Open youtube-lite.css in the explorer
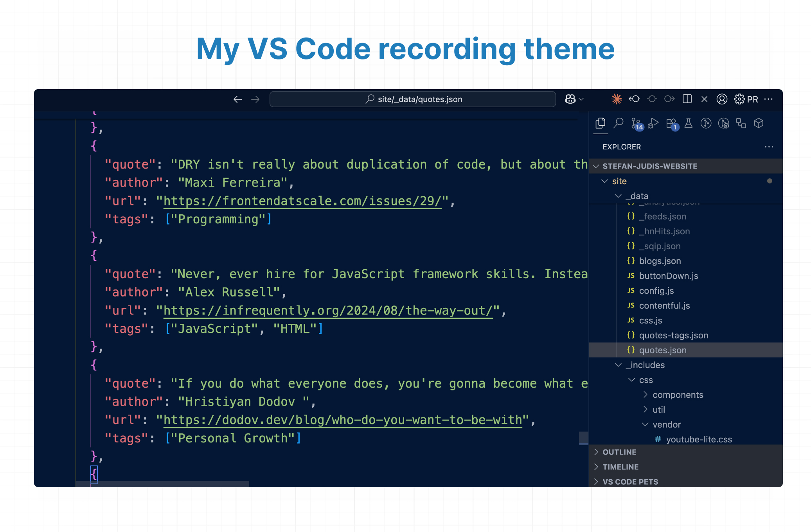The height and width of the screenshot is (532, 811). 686,439
